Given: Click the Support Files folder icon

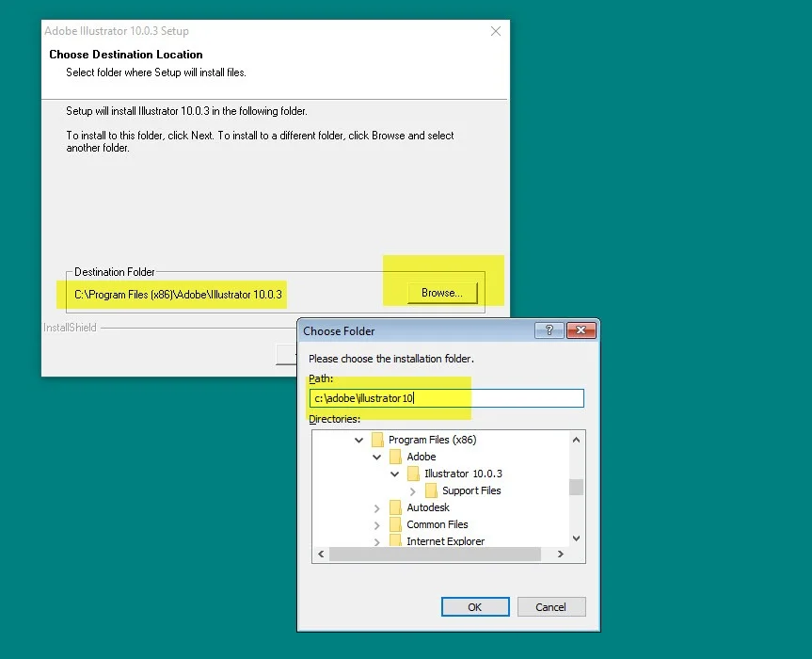Looking at the screenshot, I should coord(431,490).
